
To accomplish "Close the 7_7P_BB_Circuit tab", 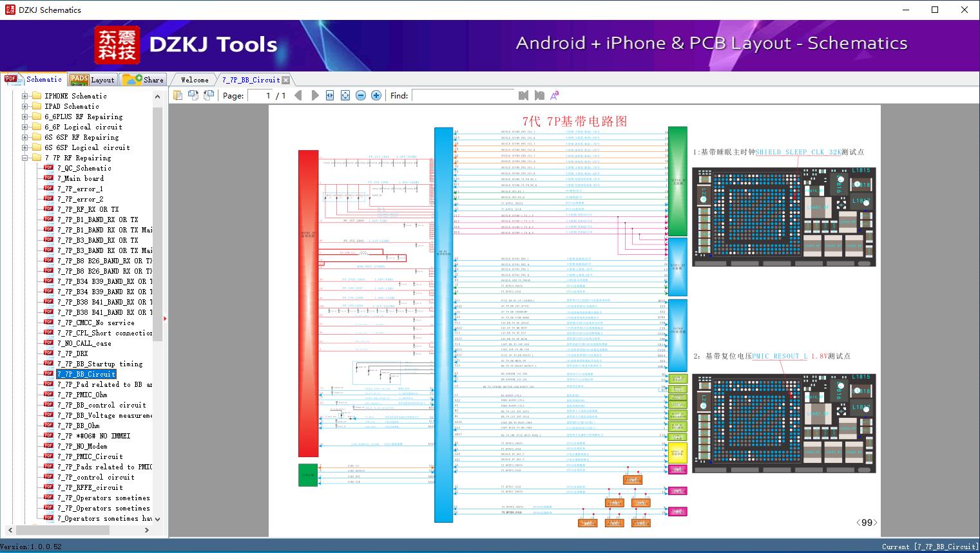I will [285, 80].
